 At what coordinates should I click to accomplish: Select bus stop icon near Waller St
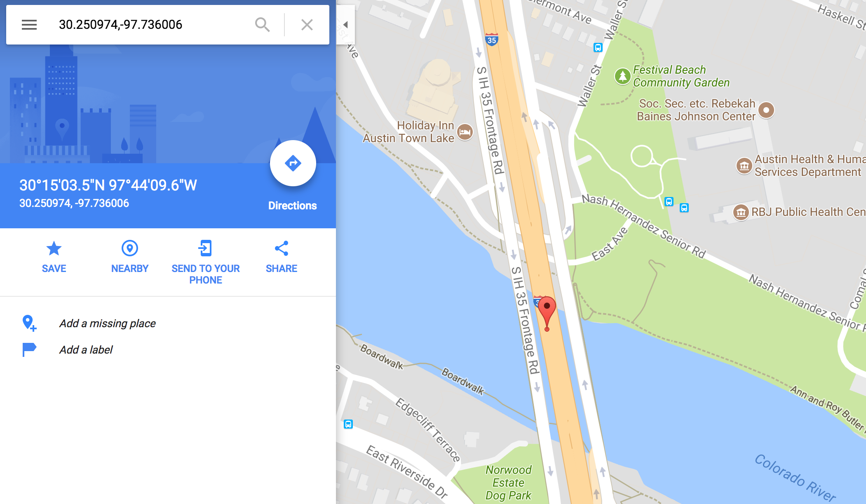click(x=598, y=47)
